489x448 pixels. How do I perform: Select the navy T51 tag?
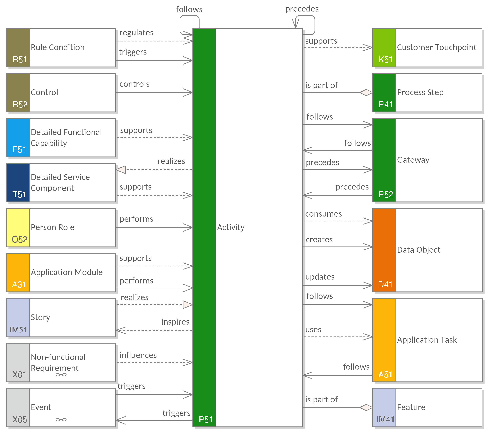click(18, 183)
